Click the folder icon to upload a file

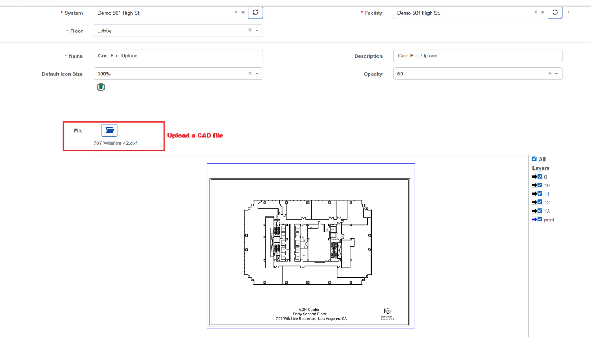tap(109, 130)
